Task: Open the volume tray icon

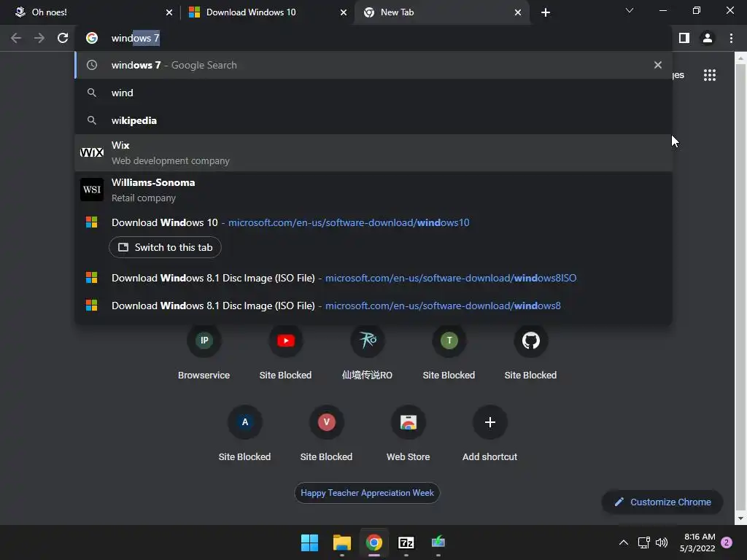Action: click(661, 542)
